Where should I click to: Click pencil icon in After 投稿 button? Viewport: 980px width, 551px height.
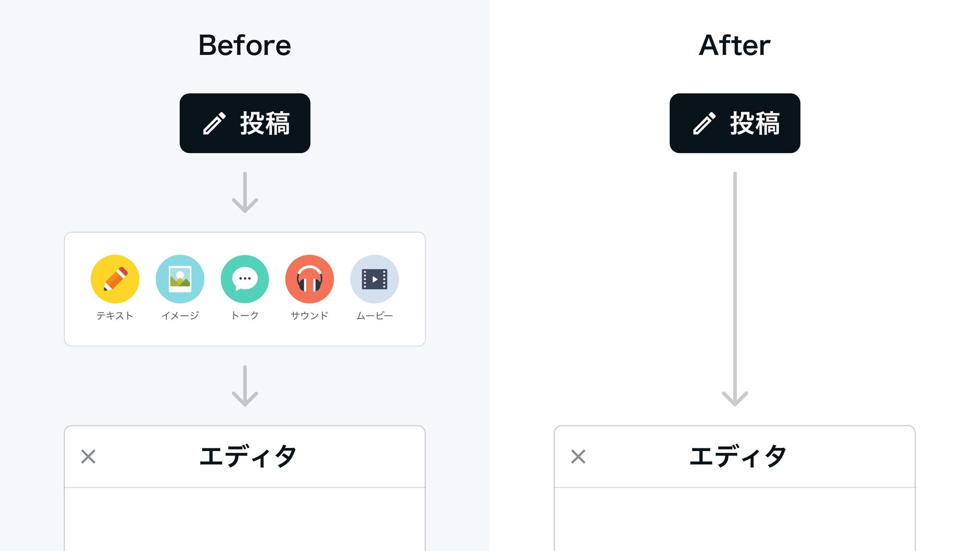tap(704, 123)
